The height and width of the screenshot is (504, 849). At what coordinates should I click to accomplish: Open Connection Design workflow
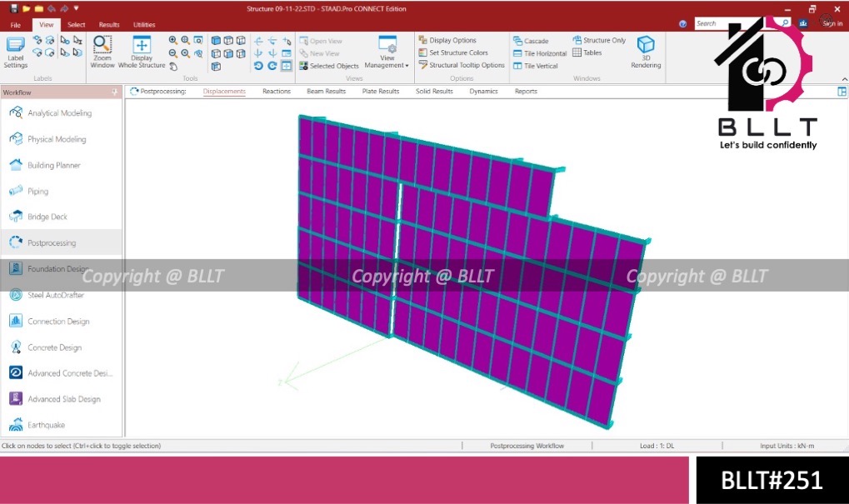61,321
